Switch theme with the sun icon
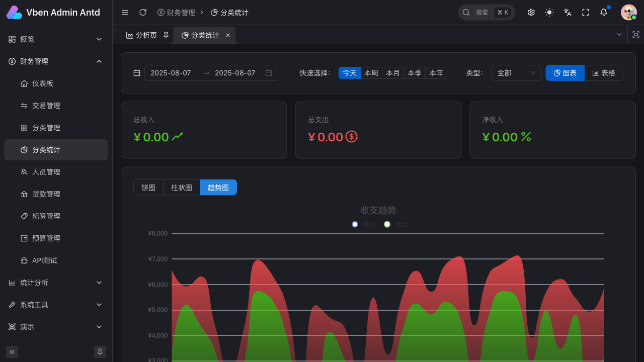 (x=549, y=13)
